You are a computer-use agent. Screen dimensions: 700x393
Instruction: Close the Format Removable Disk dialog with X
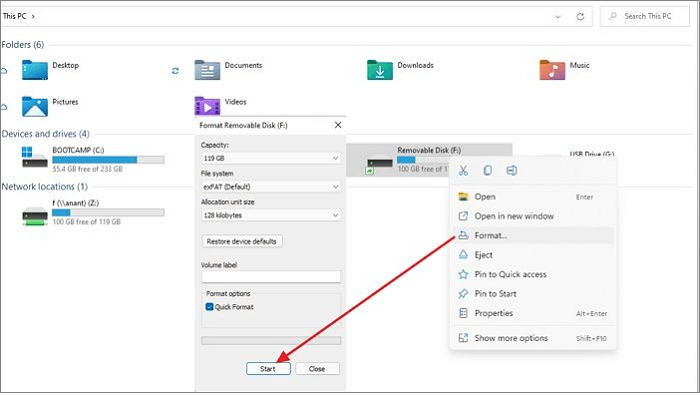pos(338,125)
